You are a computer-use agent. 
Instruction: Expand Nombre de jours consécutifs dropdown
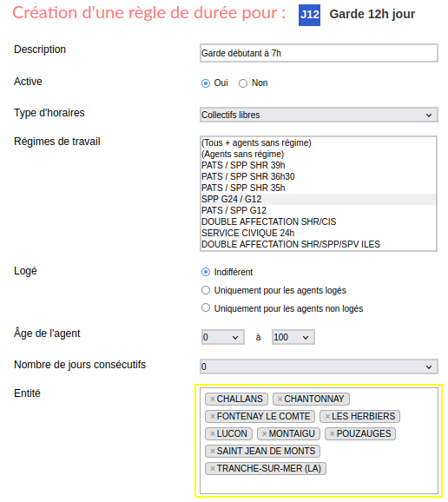(319, 367)
